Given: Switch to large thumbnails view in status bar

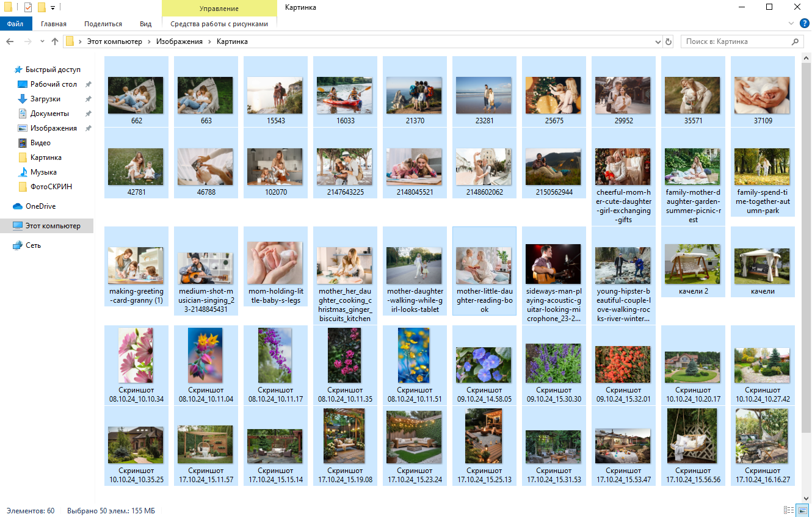Looking at the screenshot, I should (802, 510).
